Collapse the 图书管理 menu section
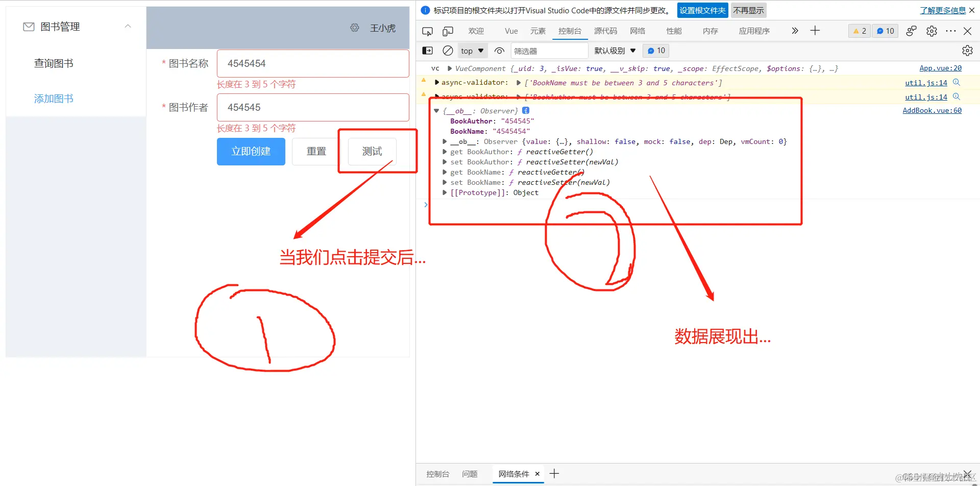Screen dimensions: 980x486 (128, 27)
